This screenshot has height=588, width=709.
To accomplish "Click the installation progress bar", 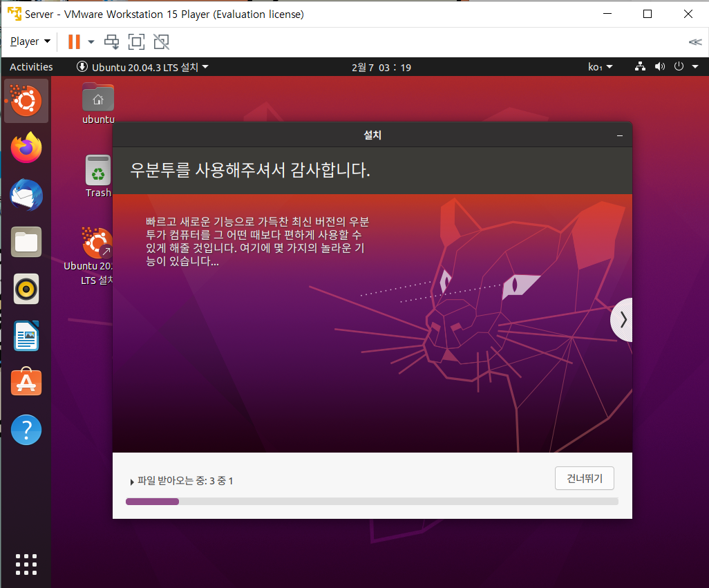I will pyautogui.click(x=372, y=502).
